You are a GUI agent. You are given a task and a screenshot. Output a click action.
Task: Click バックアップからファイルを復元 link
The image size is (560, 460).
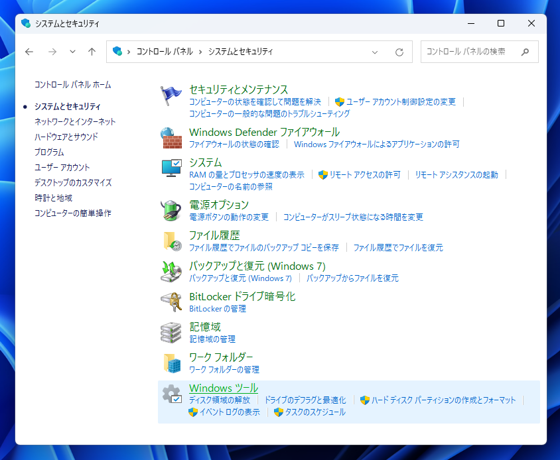pos(352,278)
